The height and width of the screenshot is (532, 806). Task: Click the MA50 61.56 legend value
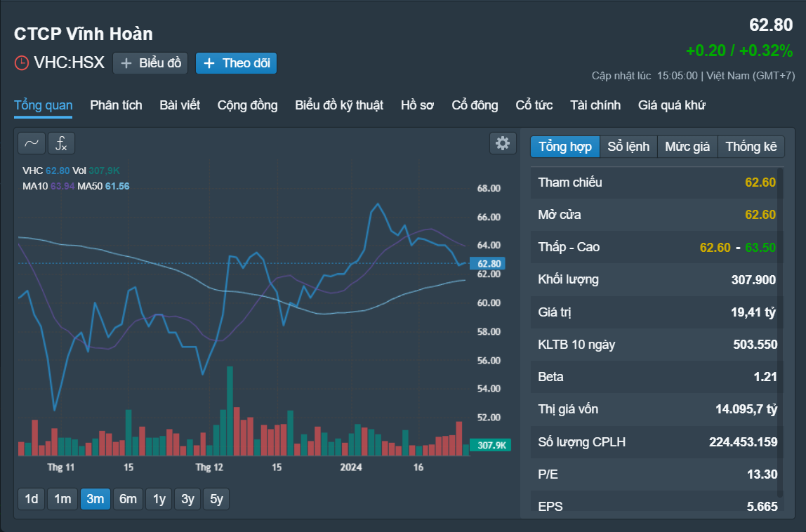(117, 186)
